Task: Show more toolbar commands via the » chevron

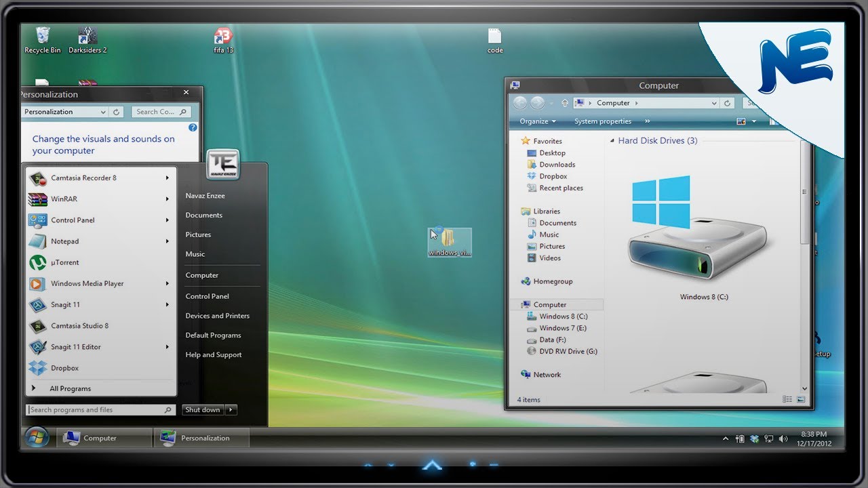Action: pyautogui.click(x=647, y=121)
